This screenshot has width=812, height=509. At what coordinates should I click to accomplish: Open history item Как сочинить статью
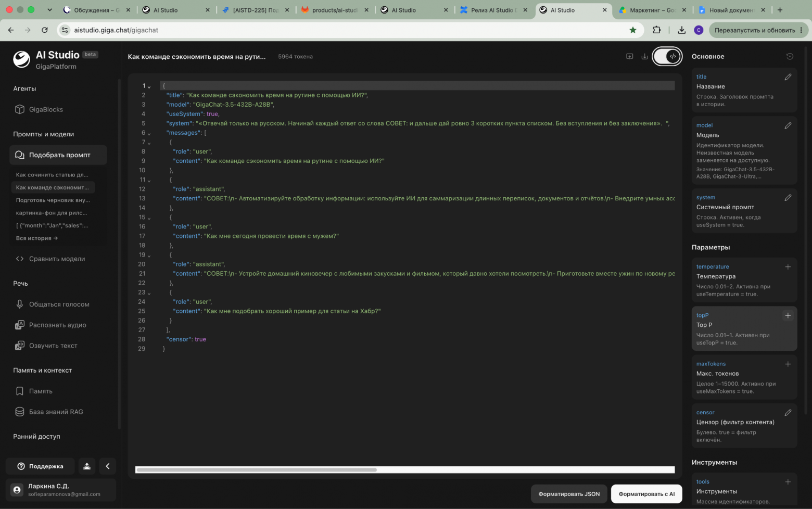click(52, 175)
